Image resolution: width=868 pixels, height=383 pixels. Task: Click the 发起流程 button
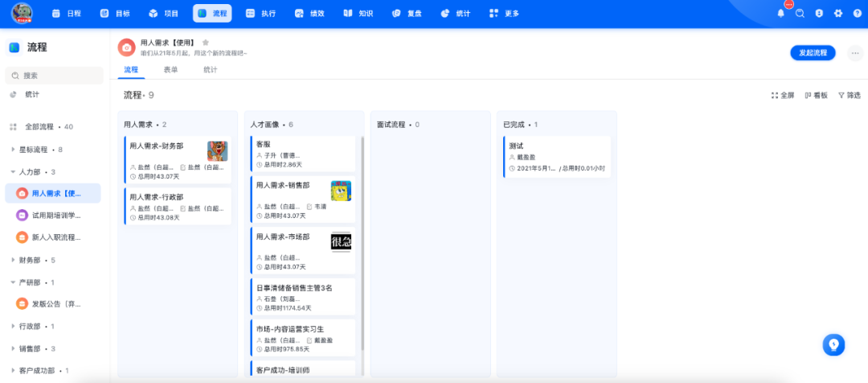(813, 52)
